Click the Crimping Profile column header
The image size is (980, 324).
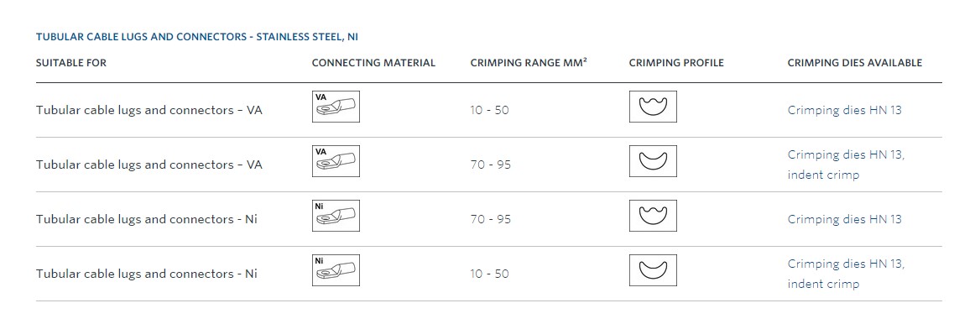click(676, 63)
